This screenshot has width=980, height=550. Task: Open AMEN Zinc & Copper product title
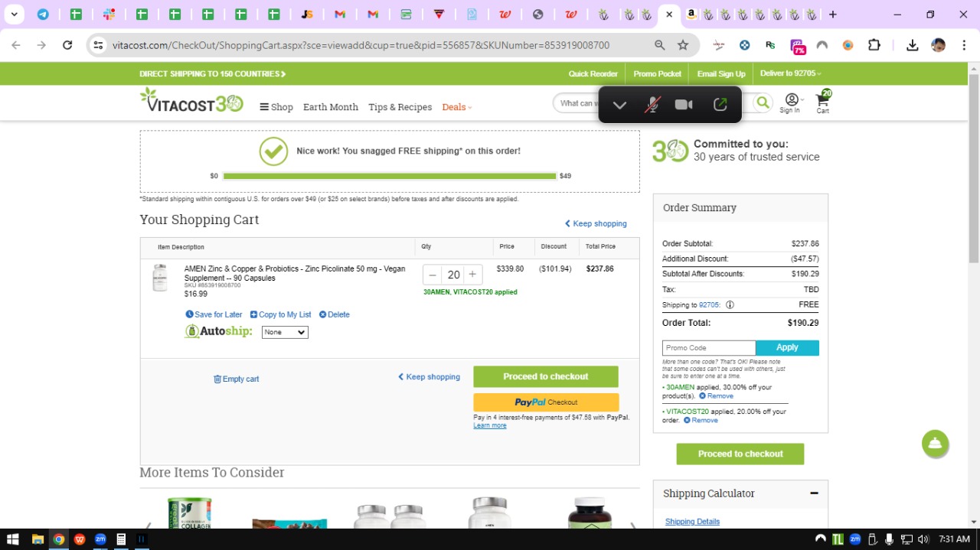click(x=295, y=273)
